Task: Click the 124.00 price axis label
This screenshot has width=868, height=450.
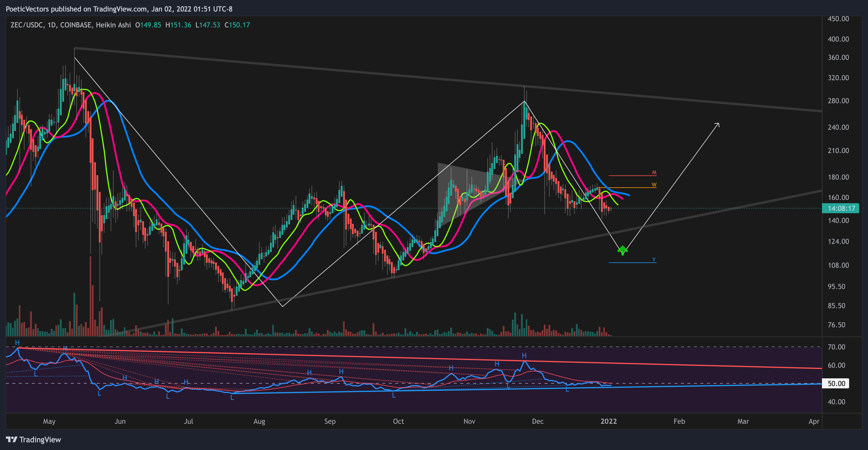Action: click(x=838, y=242)
